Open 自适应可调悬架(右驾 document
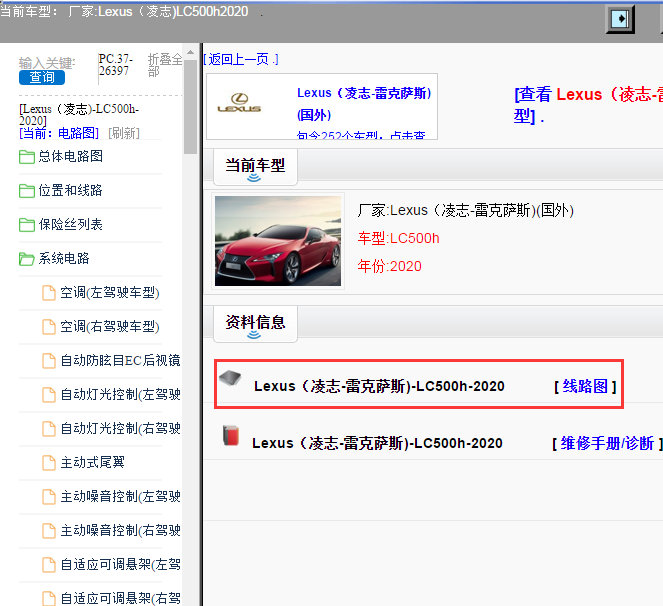The image size is (663, 606). (121, 598)
